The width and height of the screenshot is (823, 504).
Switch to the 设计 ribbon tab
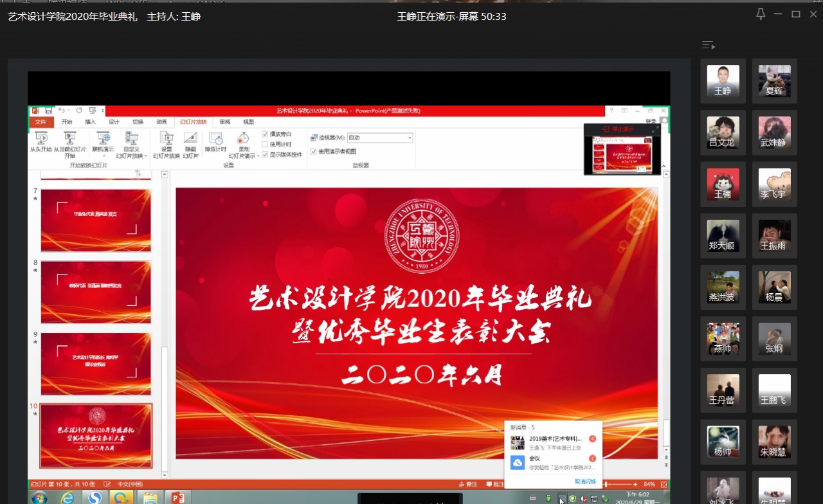pos(114,122)
